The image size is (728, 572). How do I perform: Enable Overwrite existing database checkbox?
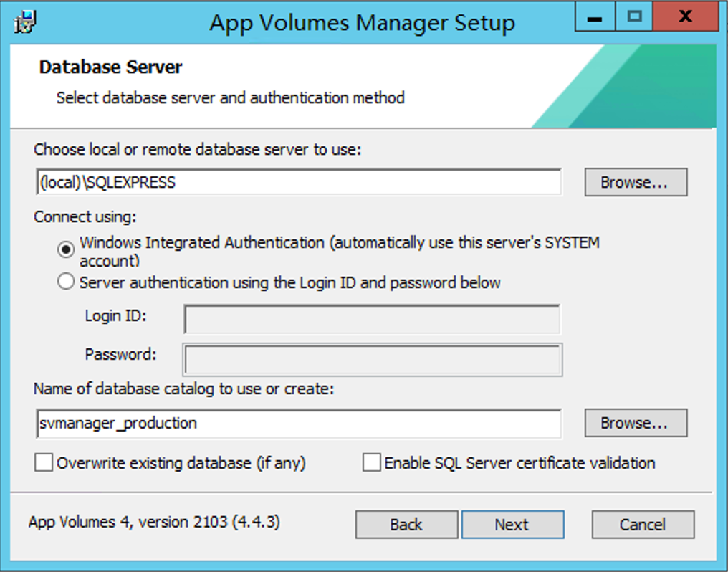pos(44,463)
